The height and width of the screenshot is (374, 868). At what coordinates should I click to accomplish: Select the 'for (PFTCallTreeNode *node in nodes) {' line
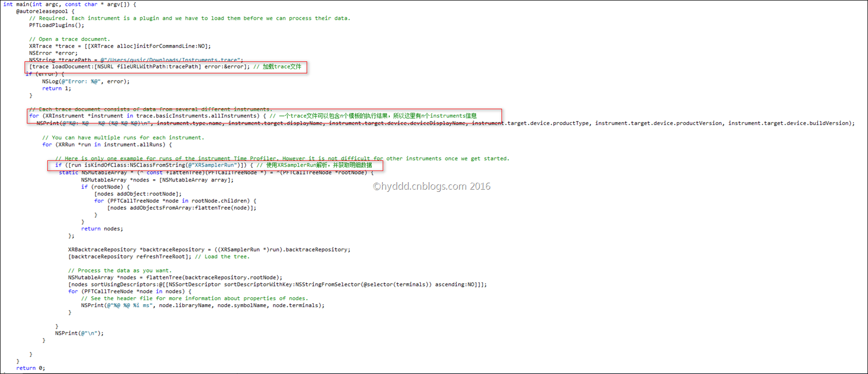pyautogui.click(x=130, y=291)
